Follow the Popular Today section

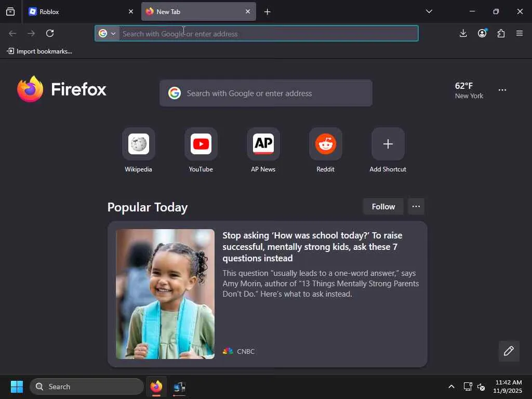(383, 207)
